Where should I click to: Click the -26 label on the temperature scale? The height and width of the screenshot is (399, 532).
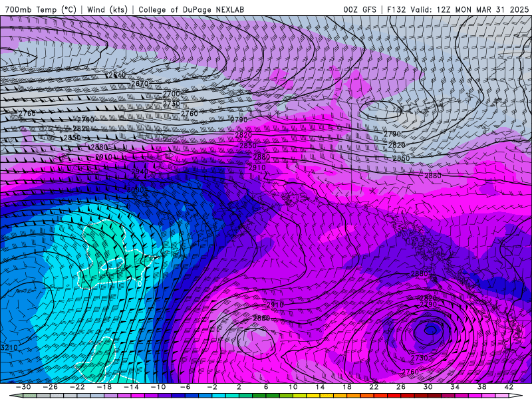[51, 387]
